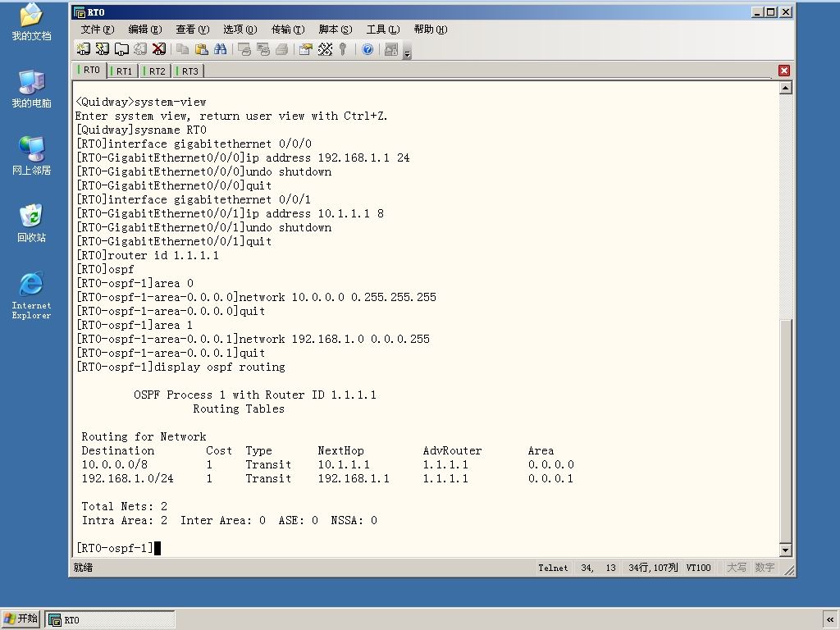Open the 脚本(S) menu
Image resolution: width=840 pixels, height=630 pixels.
click(x=336, y=30)
